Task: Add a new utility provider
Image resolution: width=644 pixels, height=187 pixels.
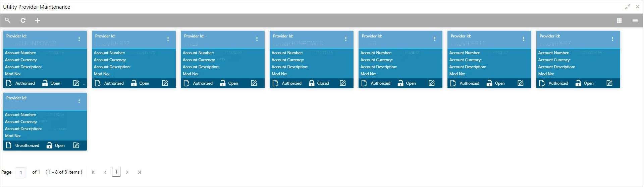Action: pos(38,20)
